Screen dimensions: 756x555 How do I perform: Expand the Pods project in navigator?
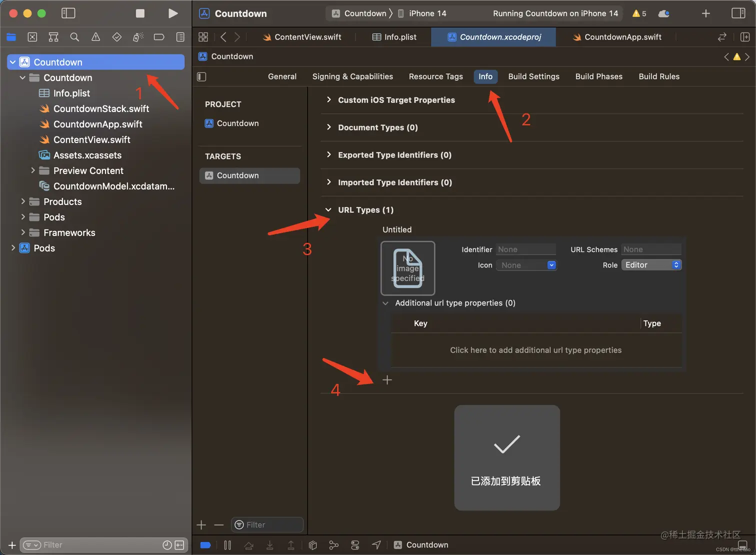click(12, 248)
